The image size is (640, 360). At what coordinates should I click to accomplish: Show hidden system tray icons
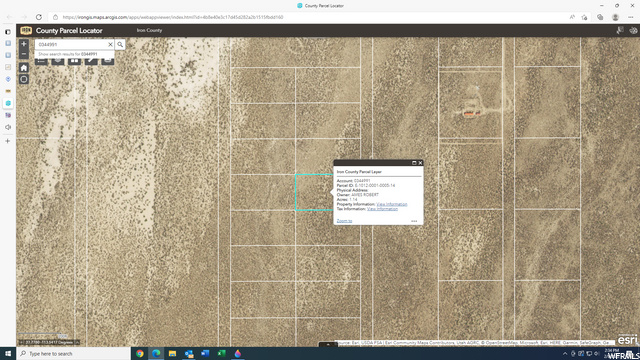pyautogui.click(x=565, y=353)
